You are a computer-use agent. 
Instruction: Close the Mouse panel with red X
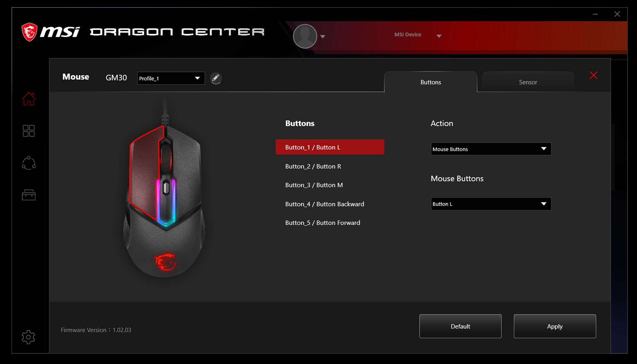click(x=594, y=75)
